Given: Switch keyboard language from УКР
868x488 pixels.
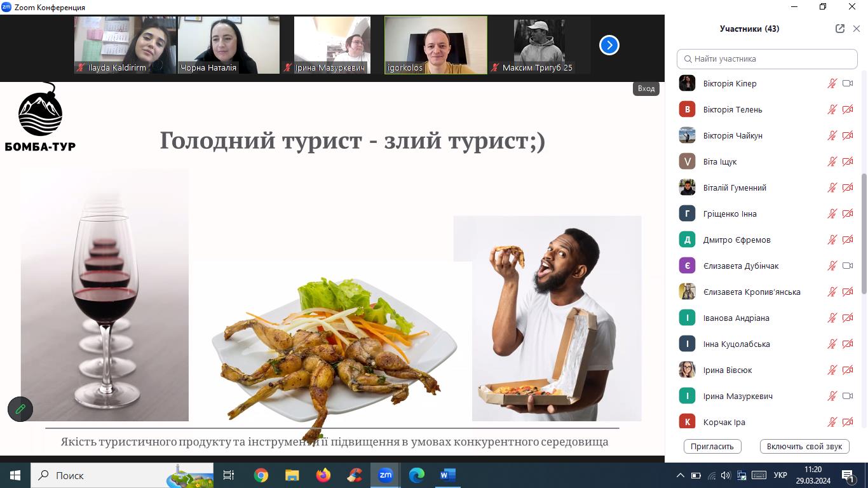Looking at the screenshot, I should click(x=780, y=475).
